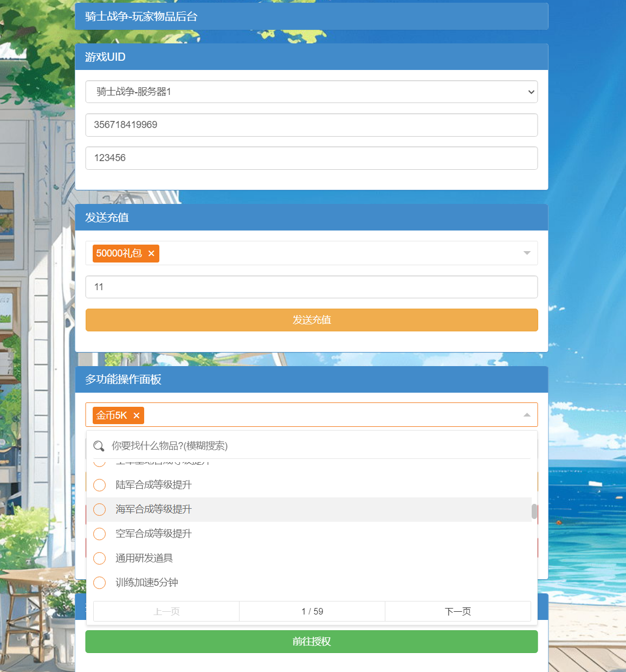Collapse the item selector dropdown arrow
Screen dimensions: 626x672
526,415
